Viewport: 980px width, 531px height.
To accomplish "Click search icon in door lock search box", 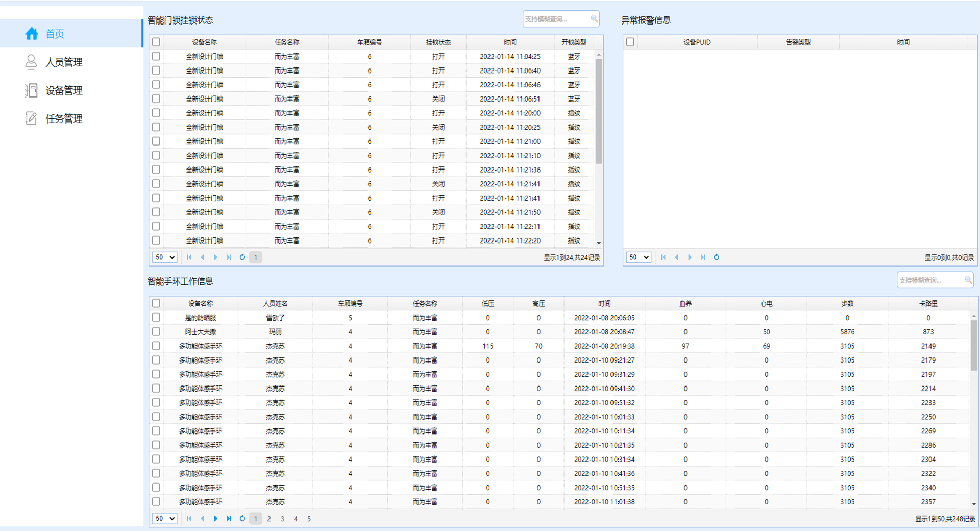I will pyautogui.click(x=594, y=19).
